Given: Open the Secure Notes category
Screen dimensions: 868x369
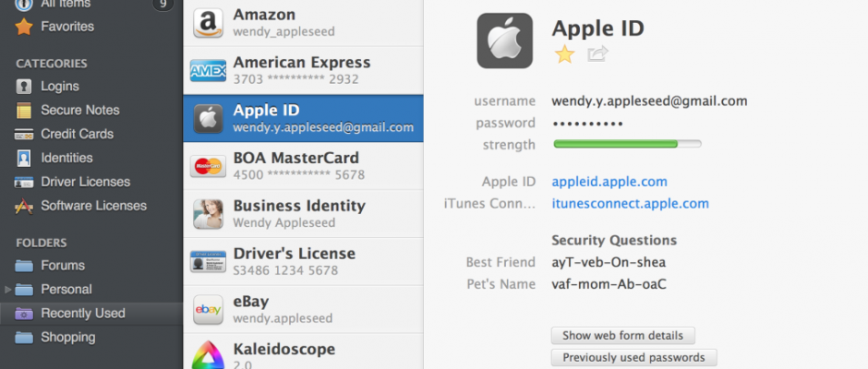Looking at the screenshot, I should pyautogui.click(x=79, y=110).
